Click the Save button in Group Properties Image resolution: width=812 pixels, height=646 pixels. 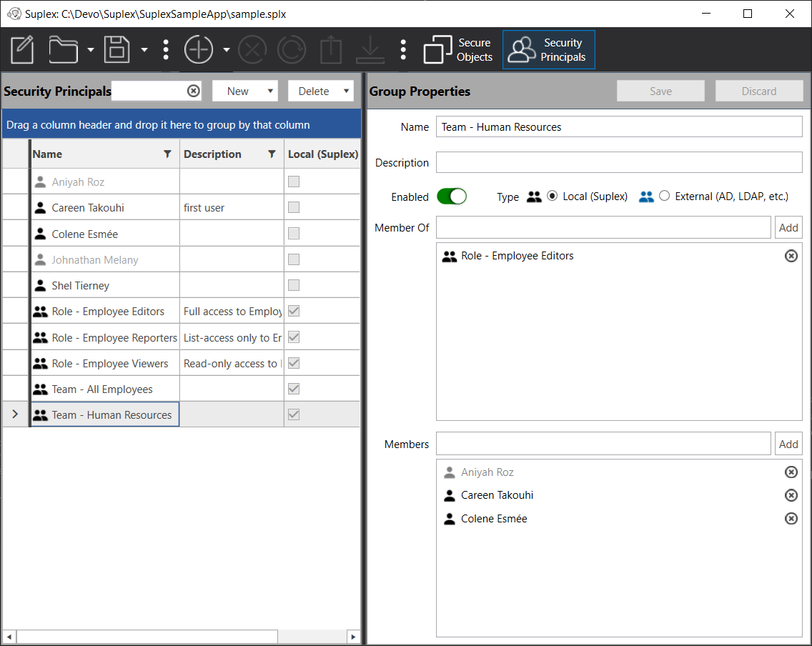(x=660, y=91)
